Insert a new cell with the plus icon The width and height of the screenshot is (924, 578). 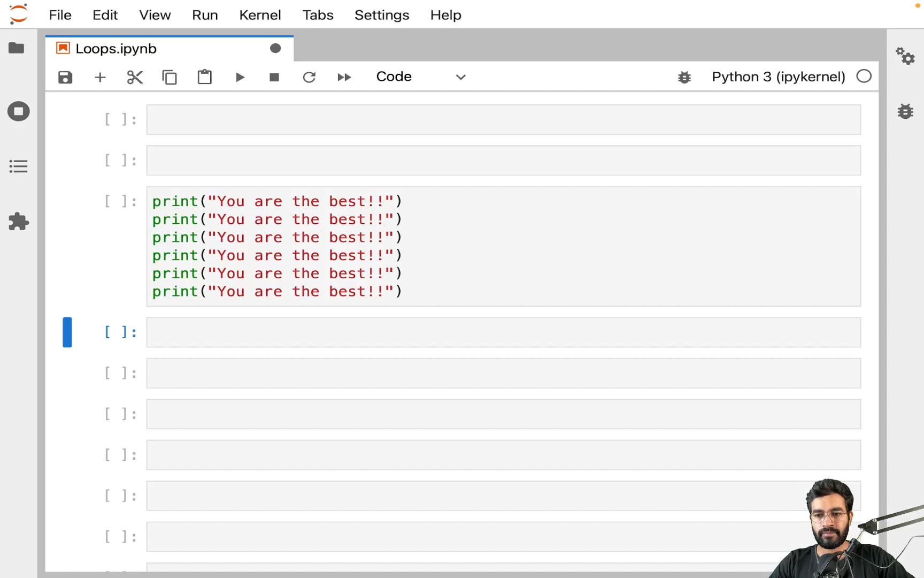[x=100, y=77]
